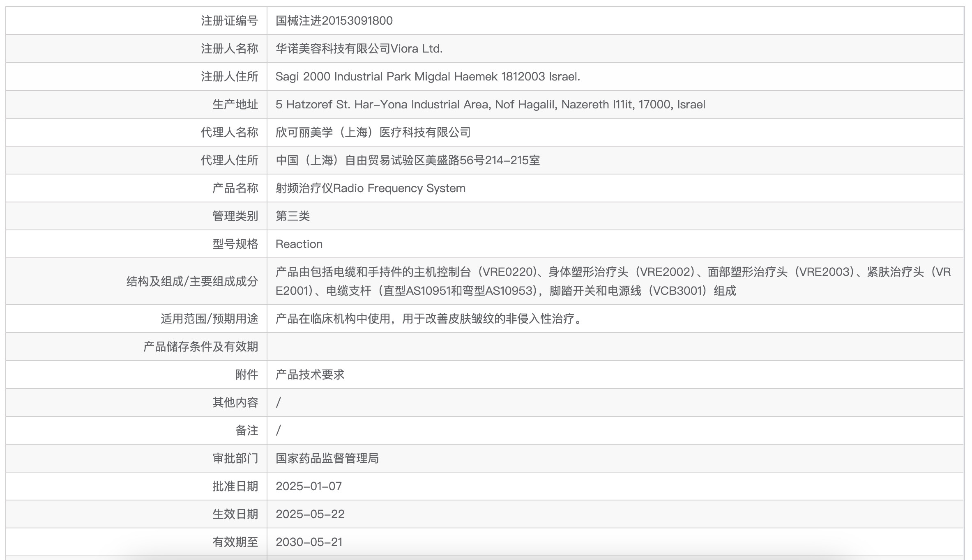Click the 5 Hatzoref St. production address

pos(490,104)
